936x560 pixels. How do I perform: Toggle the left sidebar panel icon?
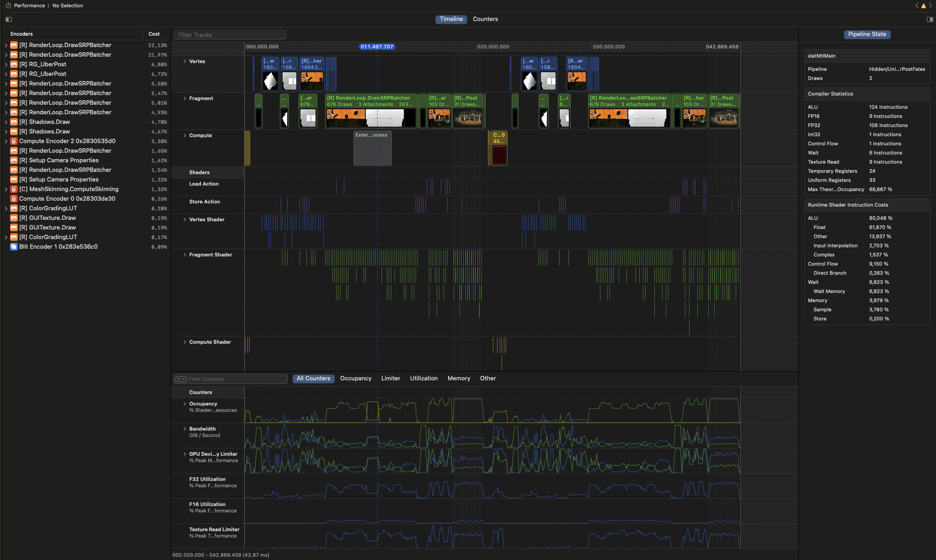[x=9, y=19]
